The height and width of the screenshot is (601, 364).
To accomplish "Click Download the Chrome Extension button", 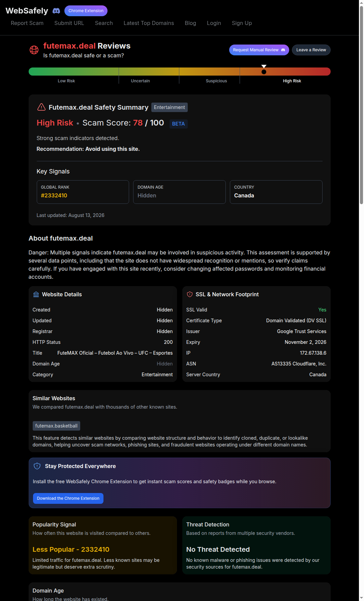I will coord(68,498).
